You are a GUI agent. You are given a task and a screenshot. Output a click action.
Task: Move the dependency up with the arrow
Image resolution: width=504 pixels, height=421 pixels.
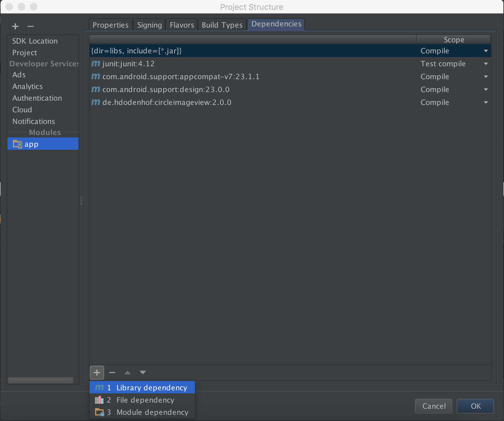coord(128,373)
